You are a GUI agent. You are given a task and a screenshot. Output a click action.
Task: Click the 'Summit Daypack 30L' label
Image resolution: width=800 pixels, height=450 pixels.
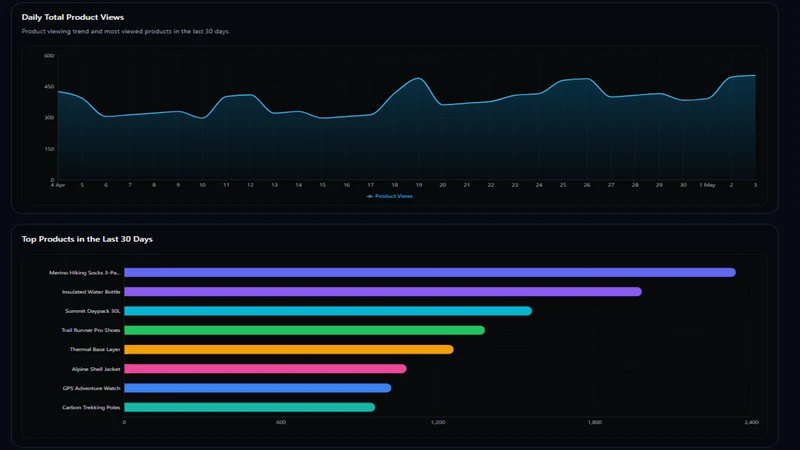92,311
